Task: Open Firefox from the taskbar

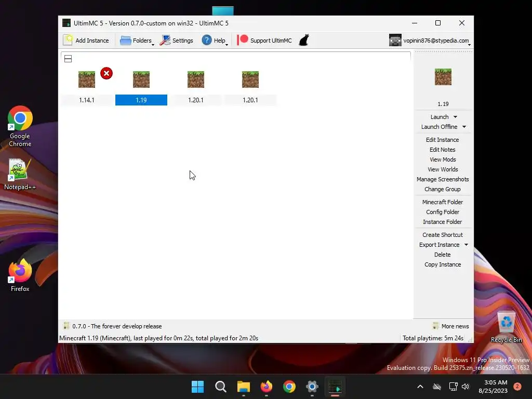Action: click(x=267, y=387)
